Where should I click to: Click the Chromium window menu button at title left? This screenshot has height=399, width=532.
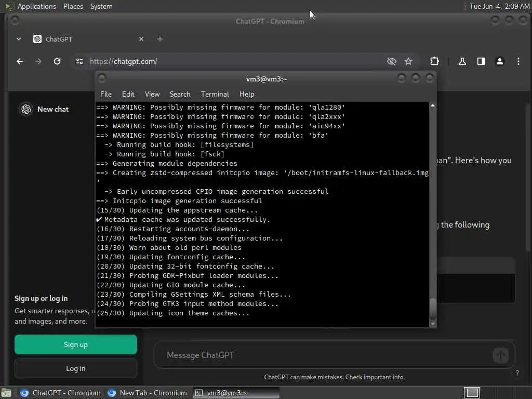click(15, 20)
